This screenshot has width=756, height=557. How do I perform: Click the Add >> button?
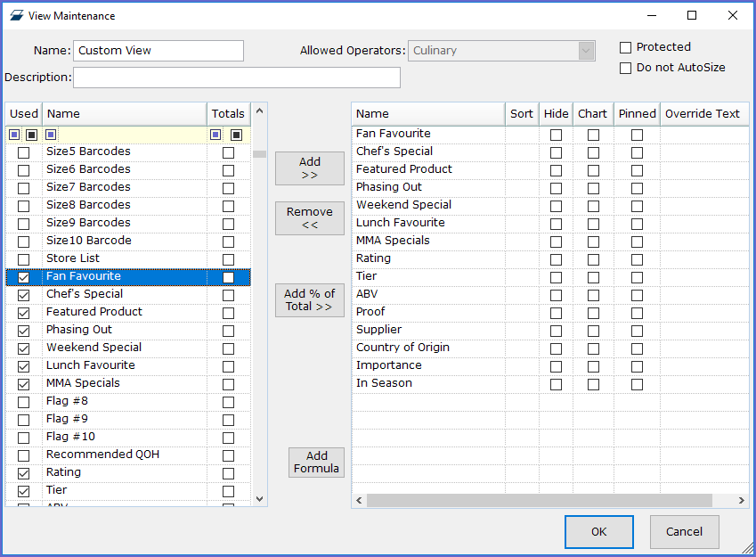(309, 168)
